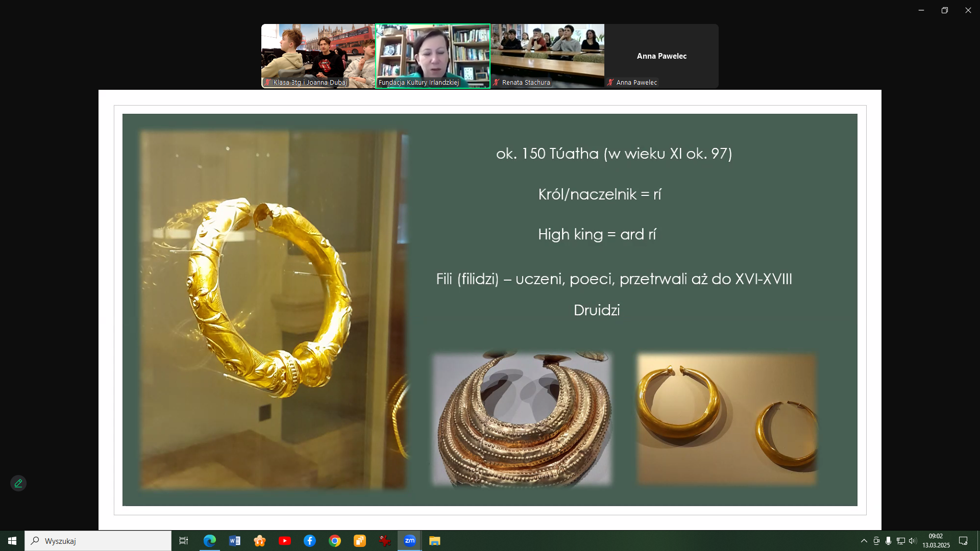980x551 pixels.
Task: Open the notification action center
Action: tap(963, 541)
